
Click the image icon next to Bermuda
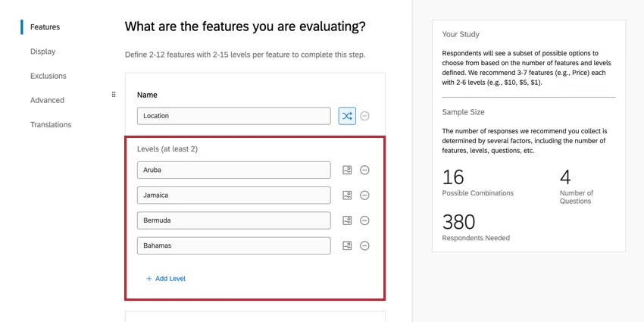[x=347, y=220]
